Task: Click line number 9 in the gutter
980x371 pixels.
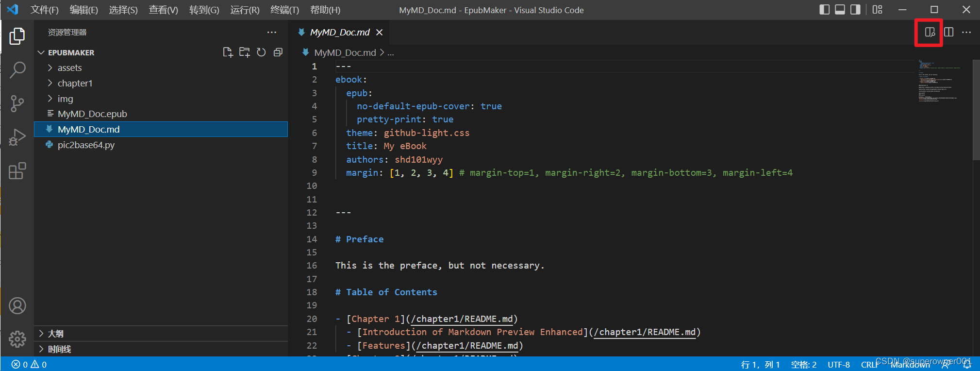Action: (x=315, y=173)
